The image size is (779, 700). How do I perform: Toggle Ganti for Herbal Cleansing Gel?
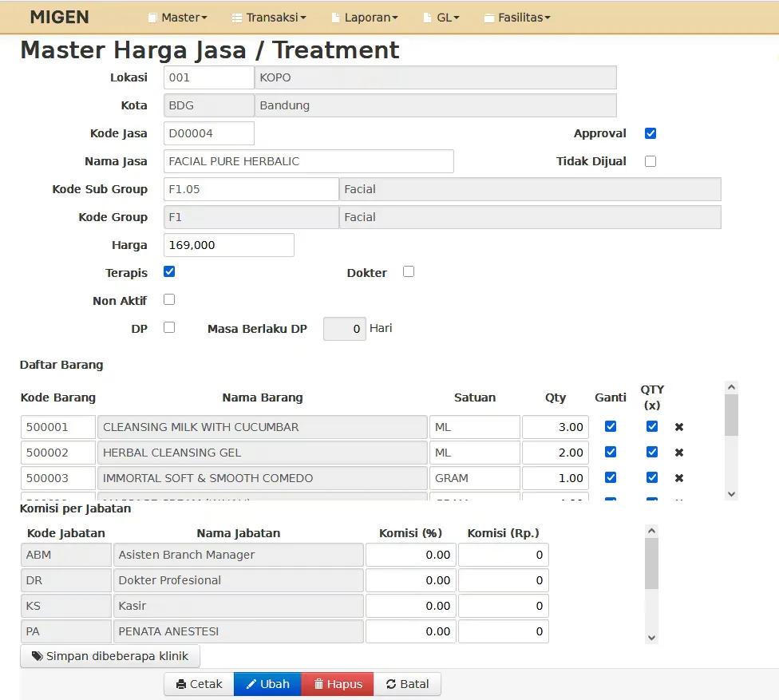611,452
